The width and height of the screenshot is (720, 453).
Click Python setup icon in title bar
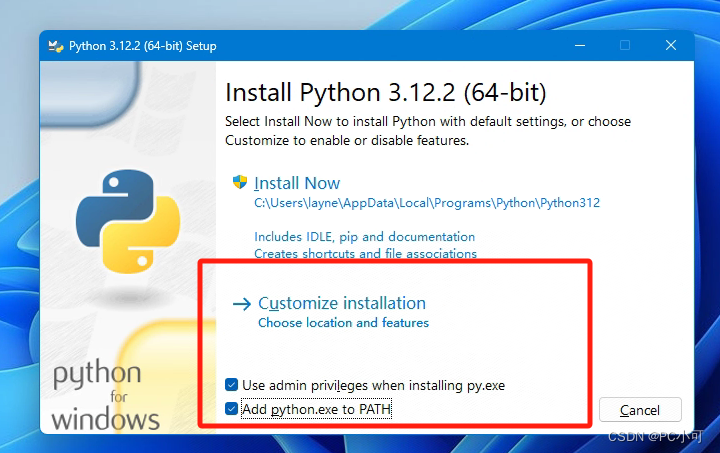(x=56, y=46)
